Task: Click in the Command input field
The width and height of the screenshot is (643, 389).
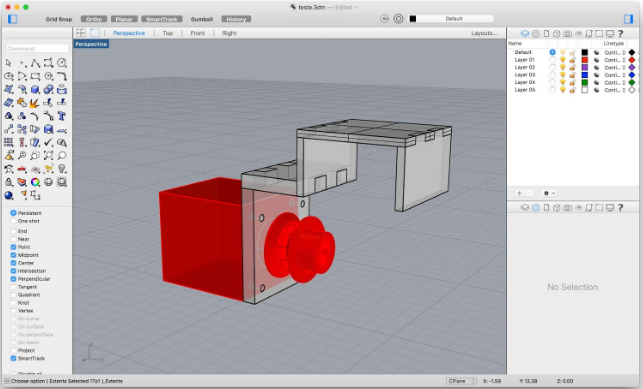Action: coord(37,49)
